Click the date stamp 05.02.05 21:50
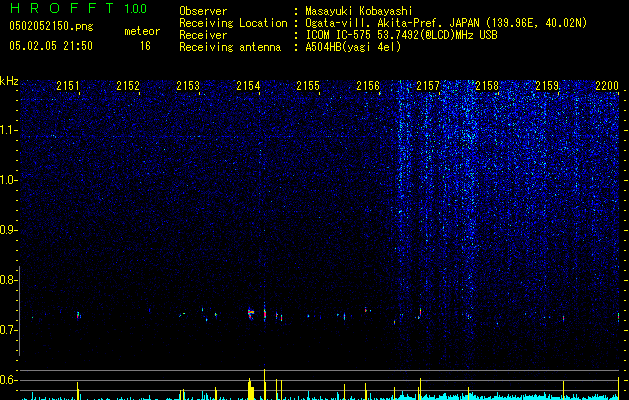Image resolution: width=629 pixels, height=400 pixels. click(x=51, y=46)
